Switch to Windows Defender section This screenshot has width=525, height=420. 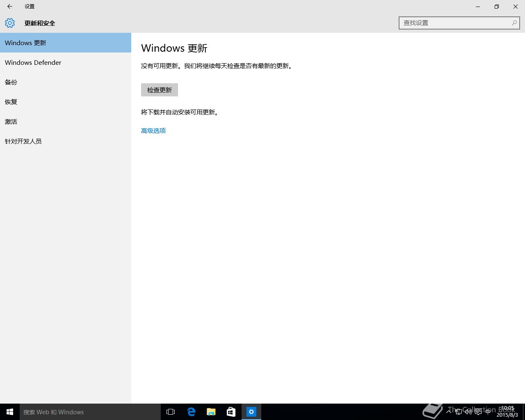click(66, 62)
